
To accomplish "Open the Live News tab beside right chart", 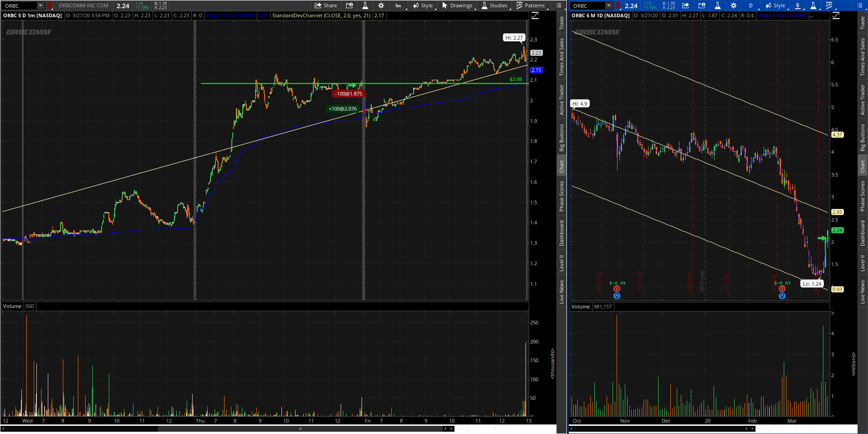I will (863, 292).
